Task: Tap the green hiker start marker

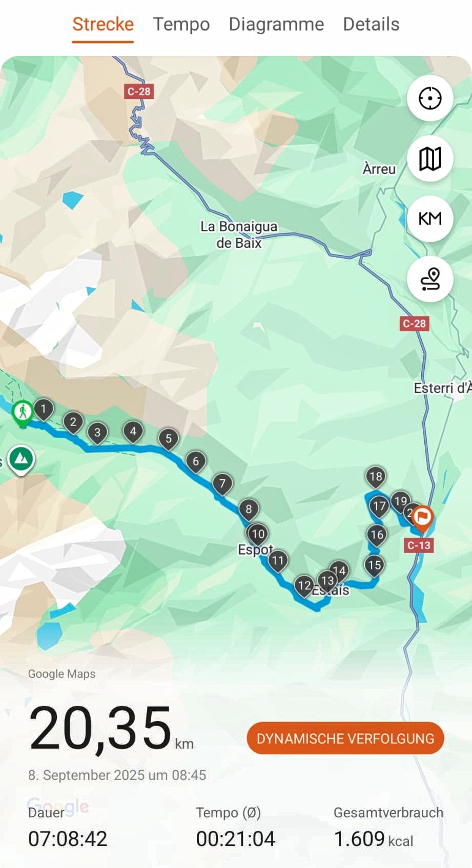Action: [x=23, y=413]
